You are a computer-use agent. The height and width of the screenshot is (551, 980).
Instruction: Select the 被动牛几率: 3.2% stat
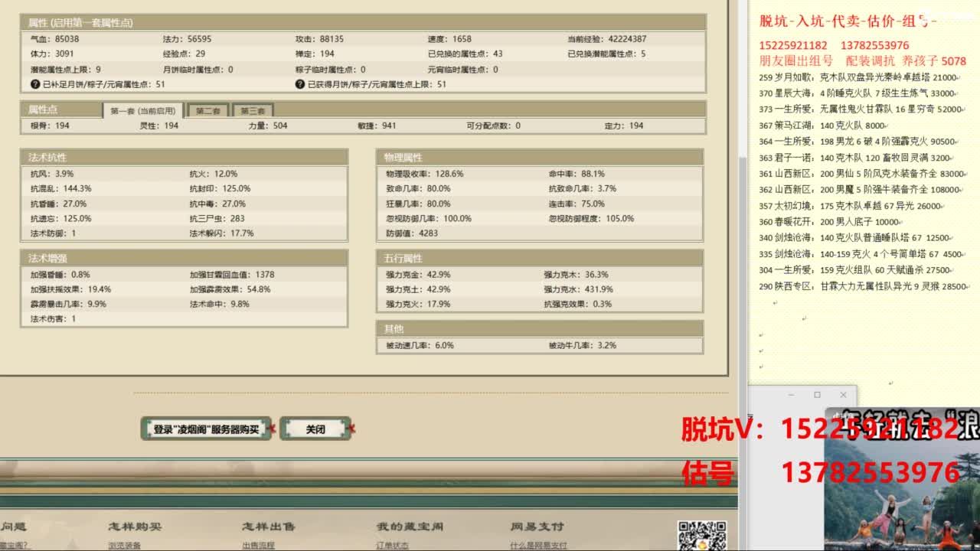coord(582,346)
